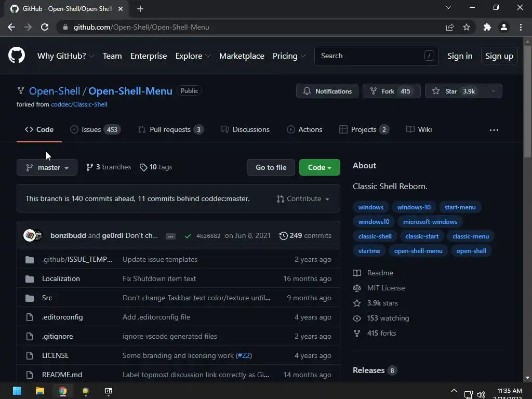This screenshot has width=532, height=399.
Task: Click the page vertical scrollbar thumb
Action: (x=527, y=101)
